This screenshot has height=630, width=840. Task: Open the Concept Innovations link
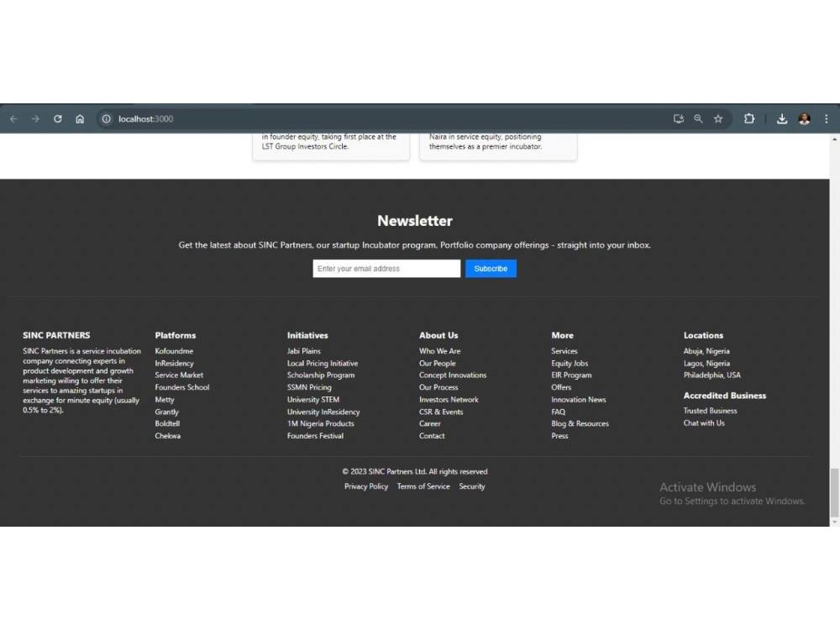click(453, 375)
